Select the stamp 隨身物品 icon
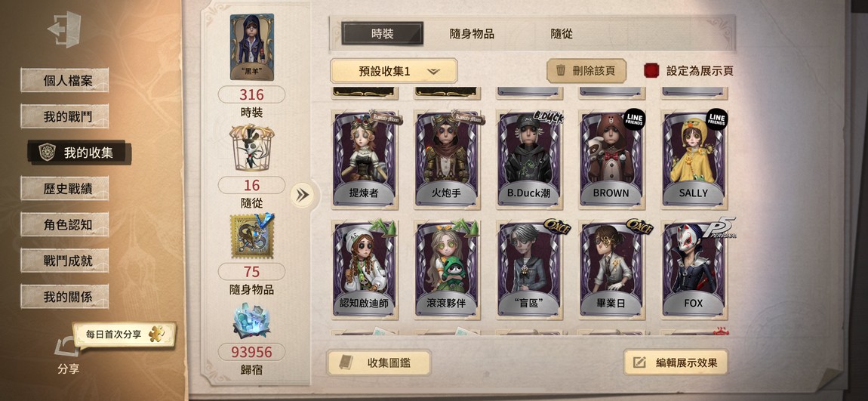The width and height of the screenshot is (868, 401). tap(252, 236)
